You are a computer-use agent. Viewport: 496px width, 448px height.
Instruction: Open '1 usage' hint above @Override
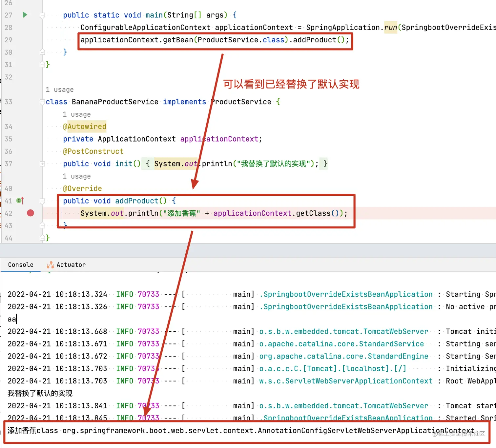[x=77, y=176]
